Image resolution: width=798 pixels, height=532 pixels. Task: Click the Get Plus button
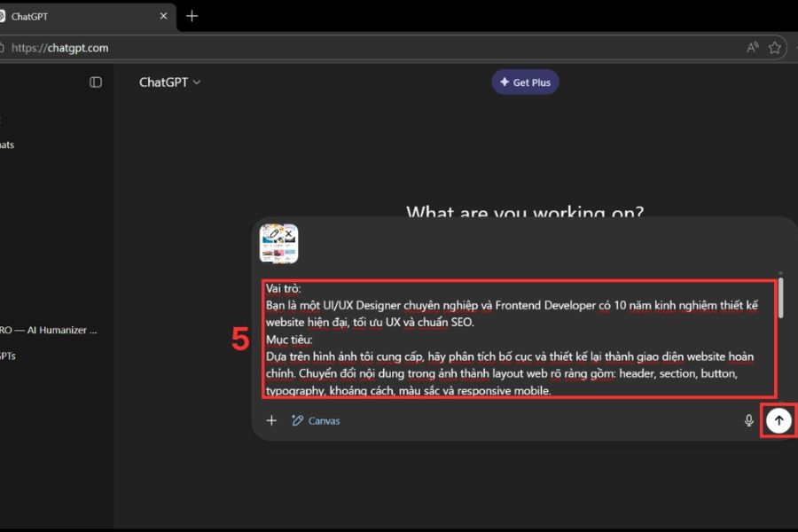[x=525, y=82]
